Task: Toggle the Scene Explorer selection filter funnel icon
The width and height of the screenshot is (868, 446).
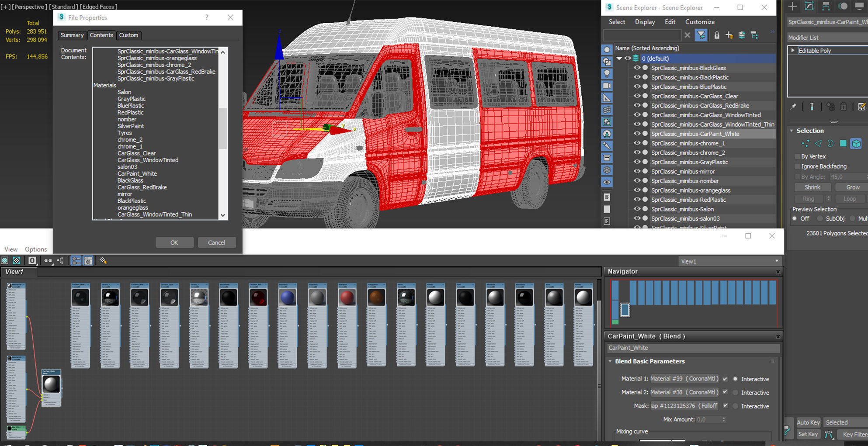Action: pos(701,35)
